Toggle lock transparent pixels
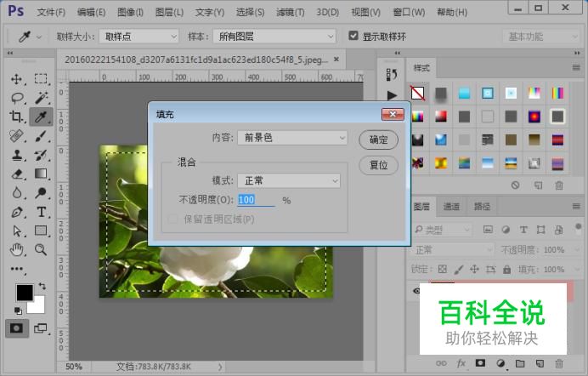This screenshot has height=376, width=588. pyautogui.click(x=443, y=269)
